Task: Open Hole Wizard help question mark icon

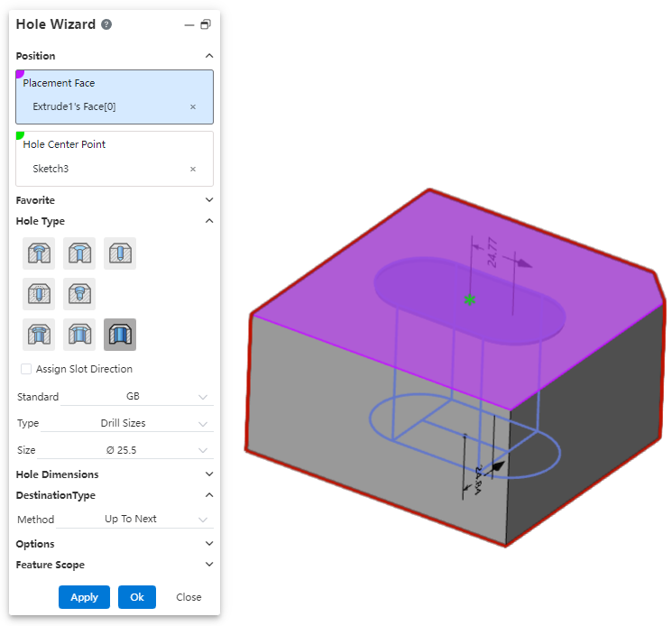Action: pyautogui.click(x=106, y=24)
